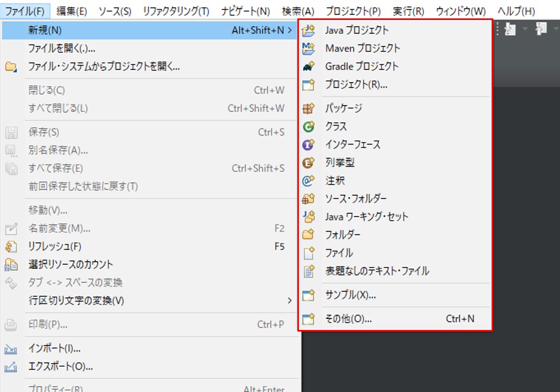Create a new Maven プロジェクト
The width and height of the screenshot is (560, 392).
pyautogui.click(x=395, y=48)
